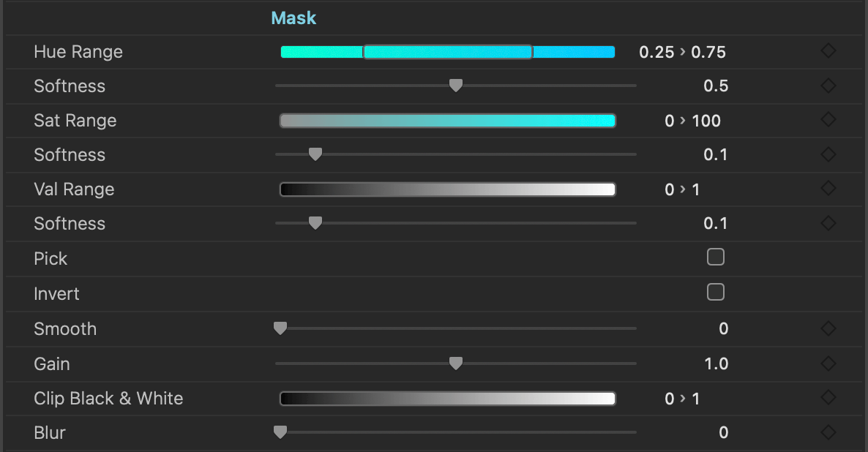Viewport: 868px width, 452px height.
Task: Click the Val Range gradient bar
Action: pyautogui.click(x=447, y=189)
